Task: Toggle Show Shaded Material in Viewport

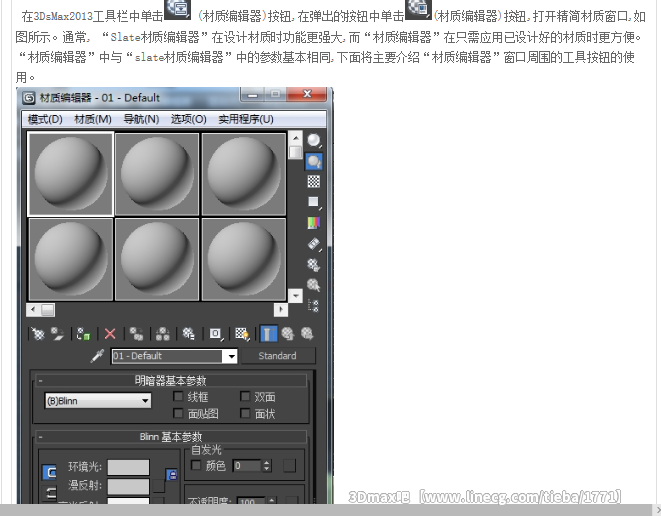Action: (242, 334)
